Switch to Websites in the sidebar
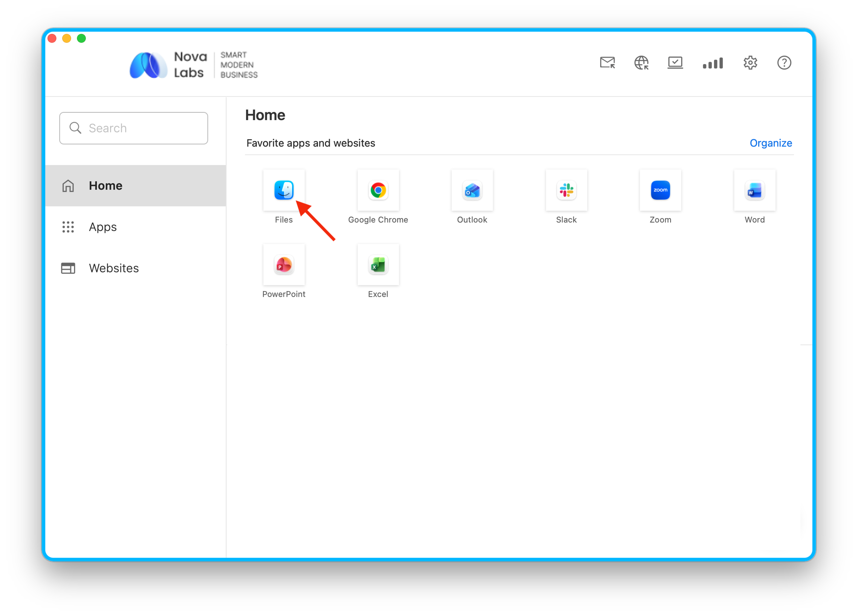Image resolution: width=858 pixels, height=616 pixels. pyautogui.click(x=135, y=268)
